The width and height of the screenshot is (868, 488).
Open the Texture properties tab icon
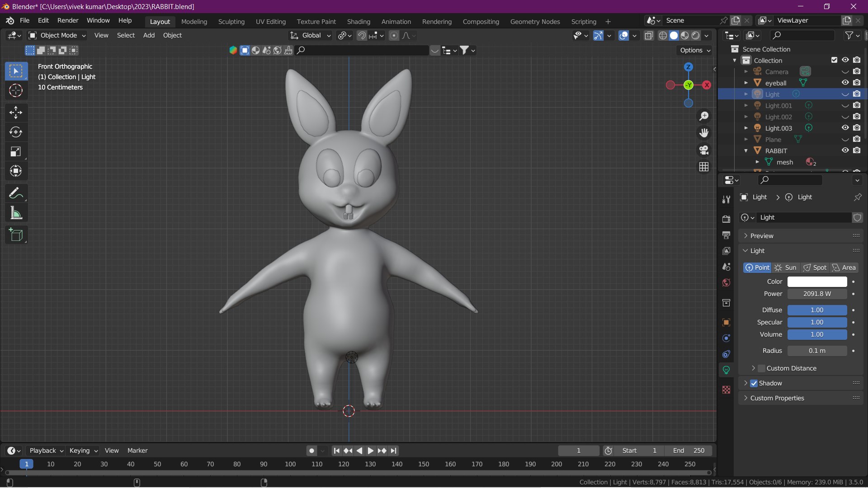coord(726,389)
